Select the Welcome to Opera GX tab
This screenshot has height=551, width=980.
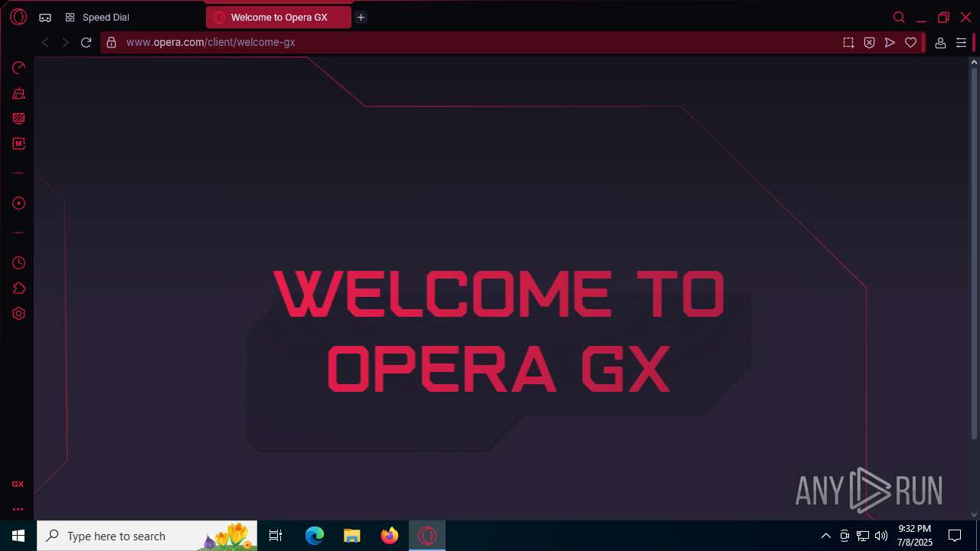[x=279, y=18]
